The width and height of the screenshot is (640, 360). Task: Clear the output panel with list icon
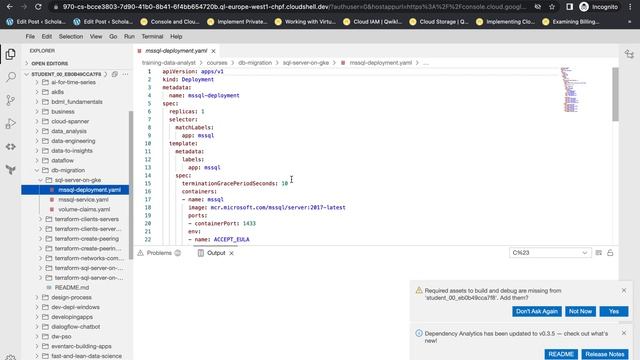tap(598, 253)
